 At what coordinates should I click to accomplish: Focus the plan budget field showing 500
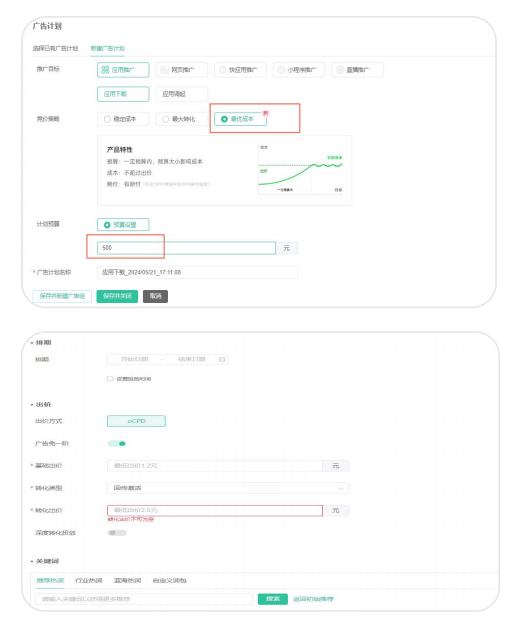tap(186, 248)
